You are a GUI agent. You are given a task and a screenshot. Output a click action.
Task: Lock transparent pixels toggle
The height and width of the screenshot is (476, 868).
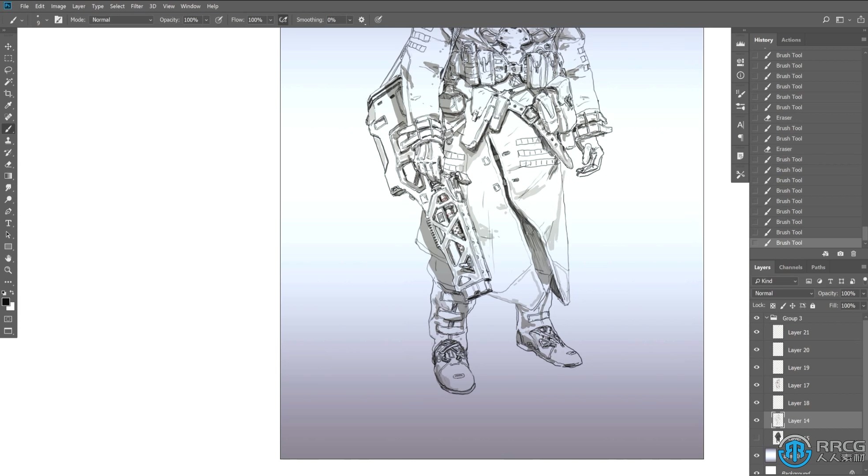[773, 305]
